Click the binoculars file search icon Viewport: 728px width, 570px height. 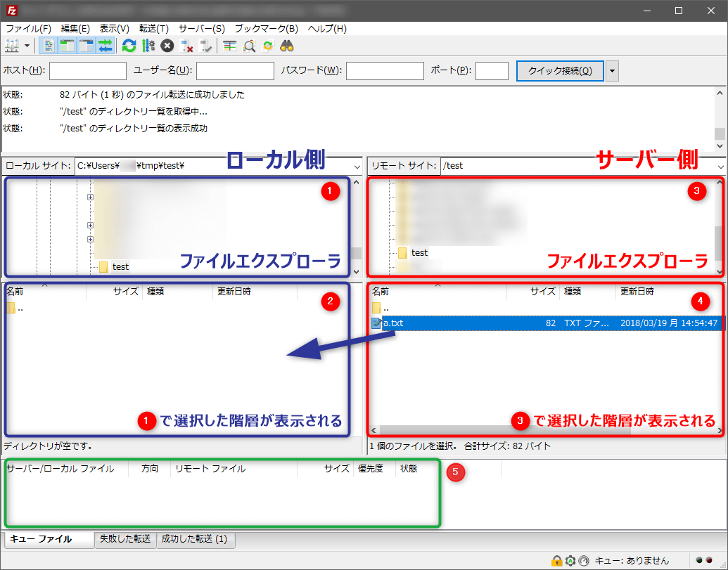pyautogui.click(x=287, y=46)
